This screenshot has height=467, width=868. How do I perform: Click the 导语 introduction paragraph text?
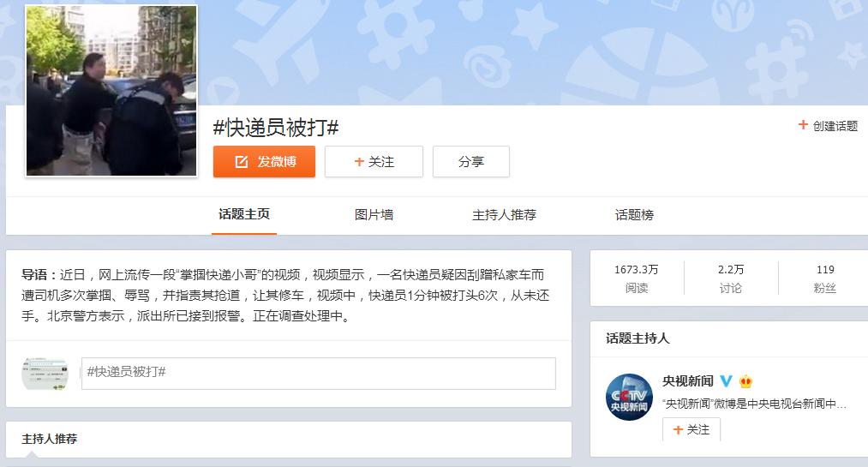[285, 296]
